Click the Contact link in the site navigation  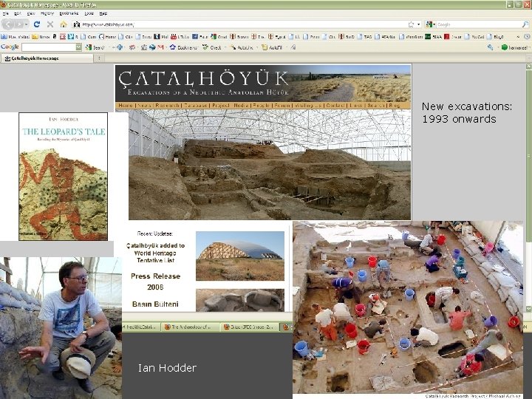[335, 106]
